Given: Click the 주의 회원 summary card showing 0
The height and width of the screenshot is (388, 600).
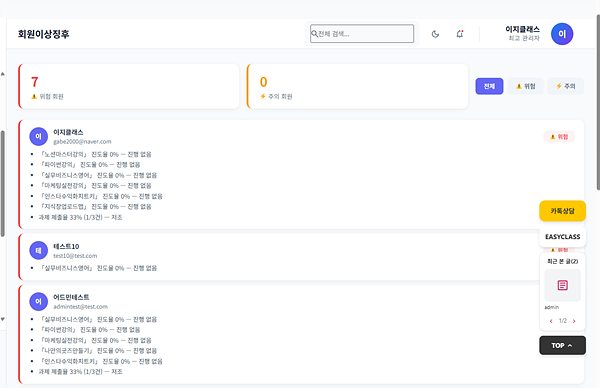Looking at the screenshot, I should (x=357, y=86).
